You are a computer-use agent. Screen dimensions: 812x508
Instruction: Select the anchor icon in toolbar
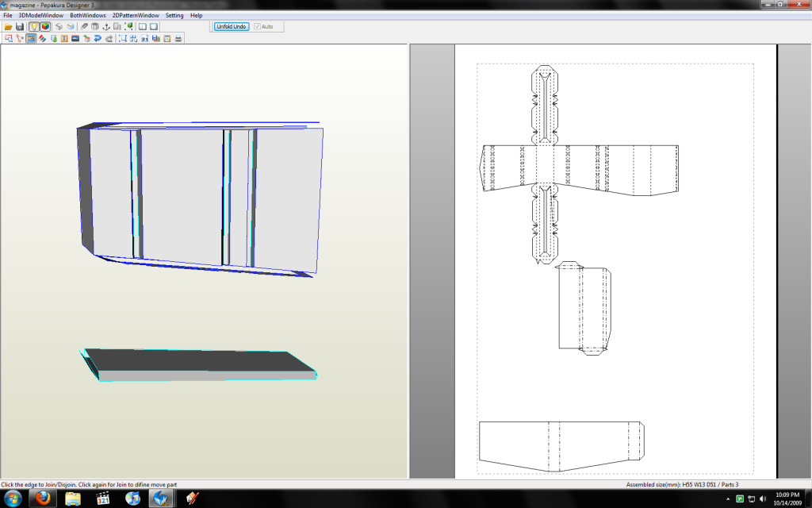pyautogui.click(x=106, y=26)
